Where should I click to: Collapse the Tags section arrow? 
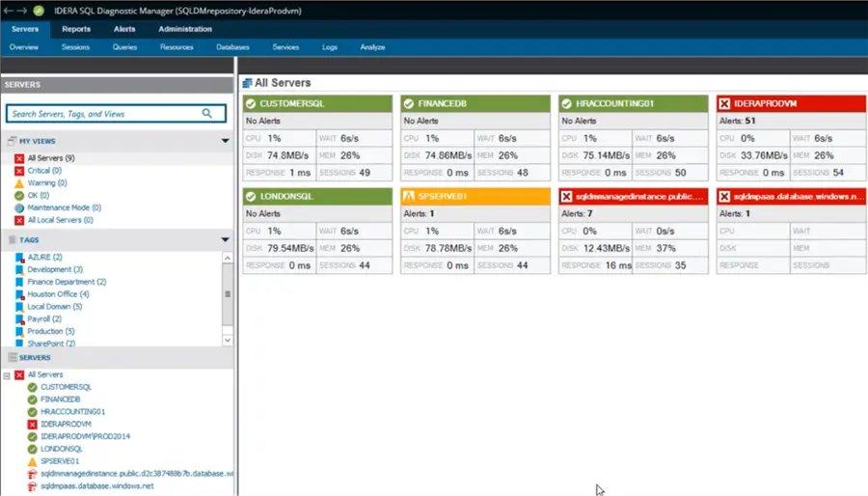226,239
